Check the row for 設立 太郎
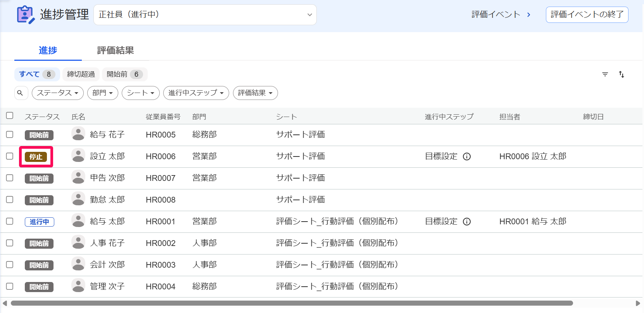The width and height of the screenshot is (644, 313). tap(10, 156)
